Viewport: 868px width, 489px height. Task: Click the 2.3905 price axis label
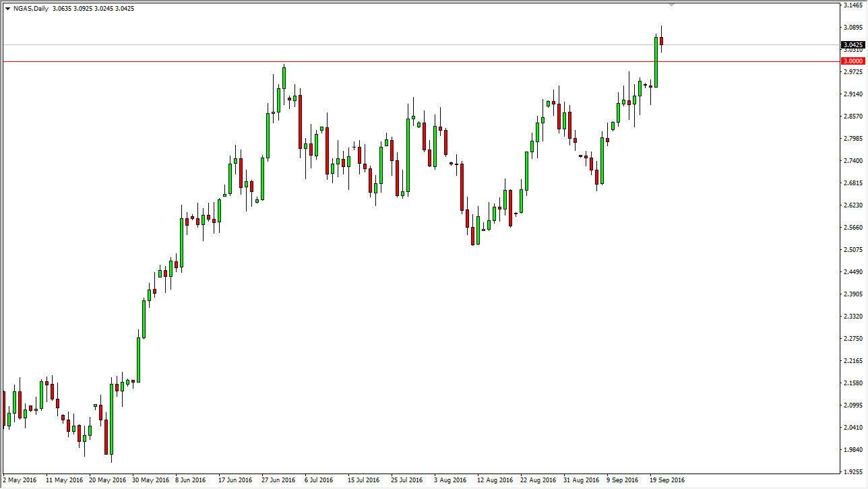click(852, 294)
